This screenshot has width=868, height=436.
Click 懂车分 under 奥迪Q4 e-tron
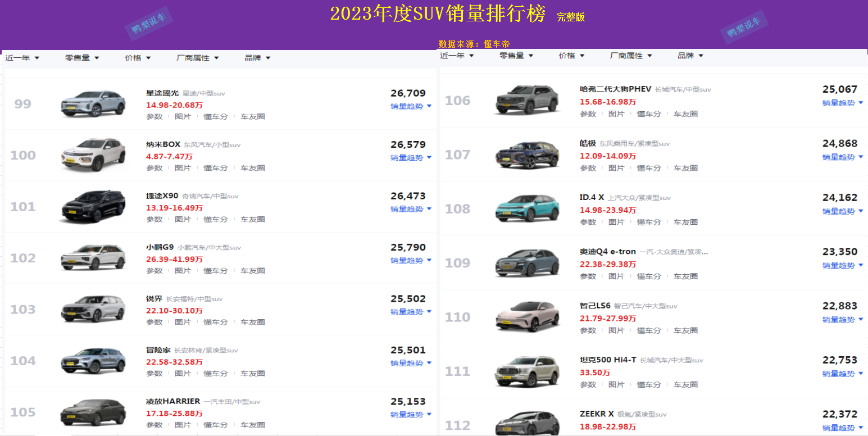[x=649, y=276]
